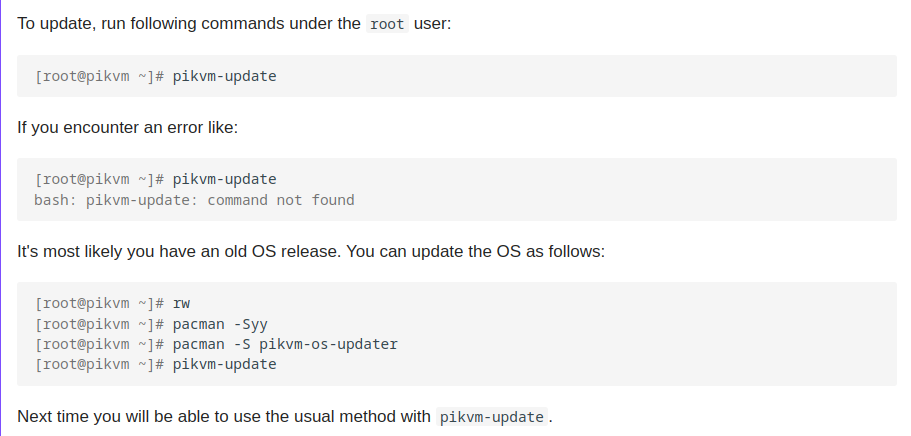Click the "-Syy" flag
The height and width of the screenshot is (436, 911).
click(249, 324)
